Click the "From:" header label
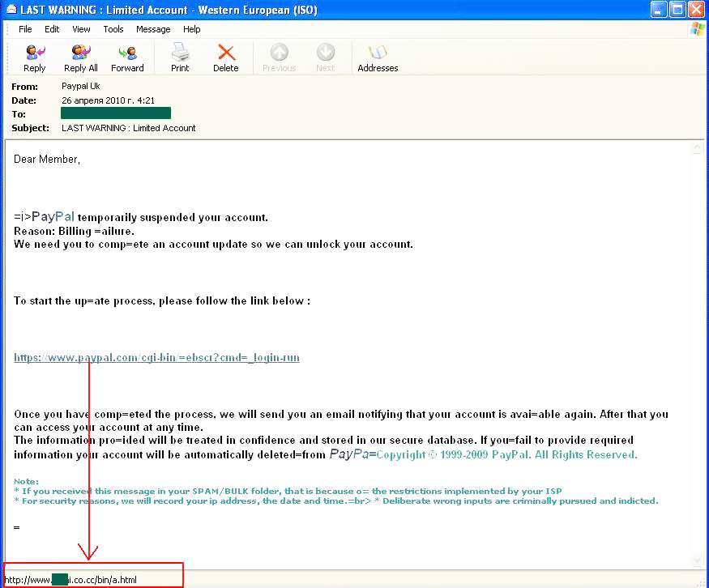Image resolution: width=709 pixels, height=588 pixels. click(25, 87)
